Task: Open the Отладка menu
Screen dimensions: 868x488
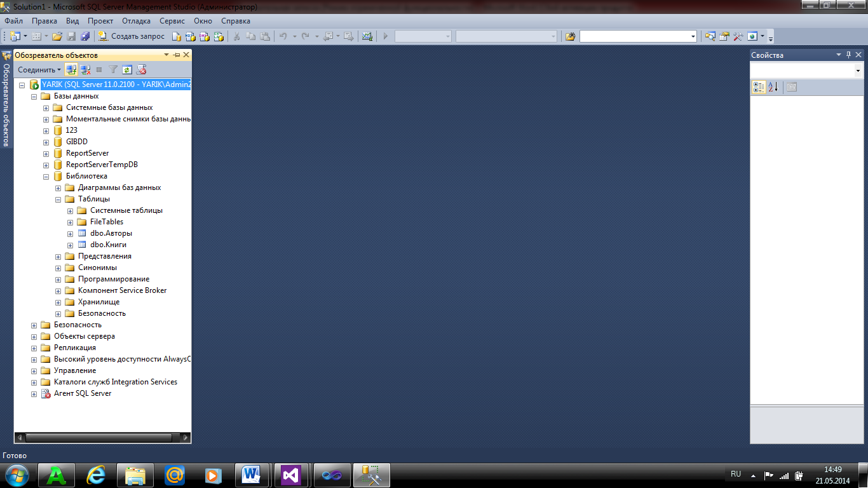Action: [x=136, y=21]
